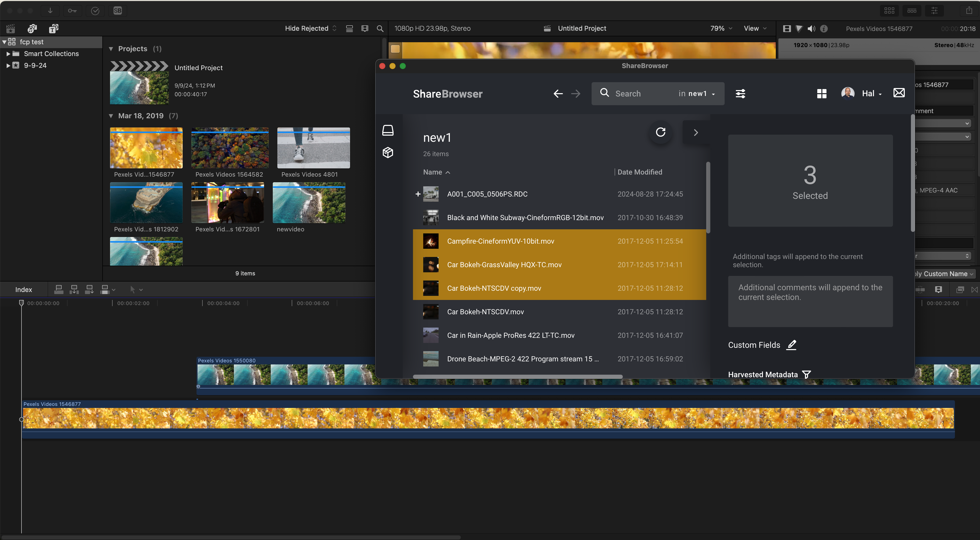This screenshot has height=540, width=980.
Task: Show the Libraries sidebar clapper icon
Action: tap(11, 29)
